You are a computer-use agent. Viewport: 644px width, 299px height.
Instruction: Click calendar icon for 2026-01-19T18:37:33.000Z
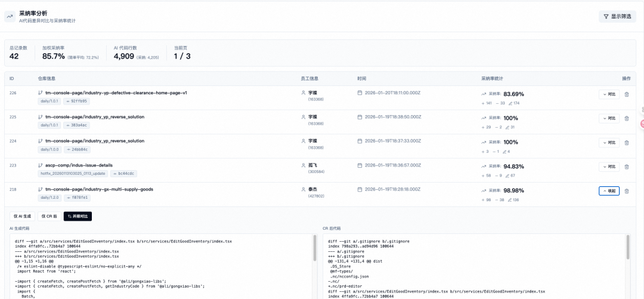[360, 141]
